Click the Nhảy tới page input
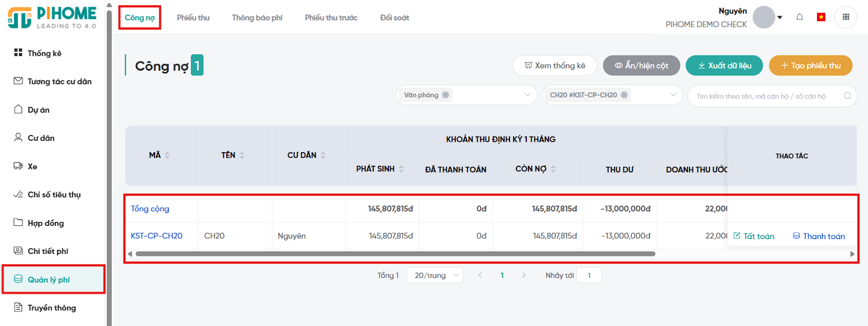The image size is (868, 326). [x=589, y=275]
